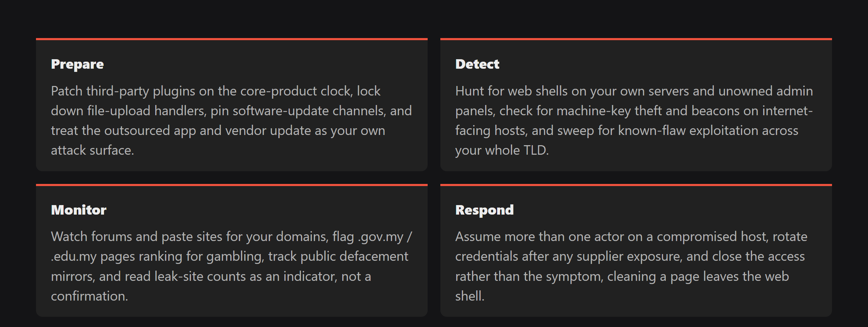Click the paragraph about hunting web shells
The image size is (868, 327).
[634, 121]
